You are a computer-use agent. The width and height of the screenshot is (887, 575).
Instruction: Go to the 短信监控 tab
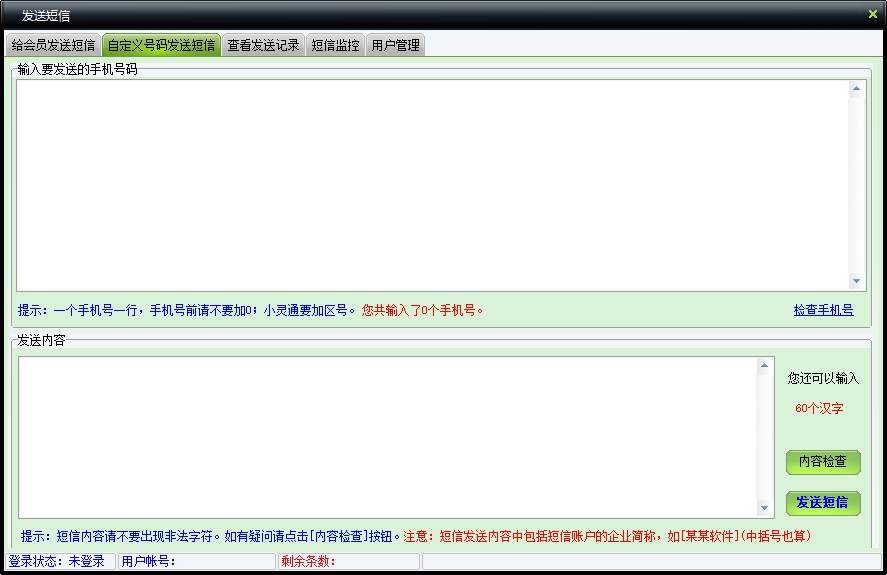tap(335, 45)
